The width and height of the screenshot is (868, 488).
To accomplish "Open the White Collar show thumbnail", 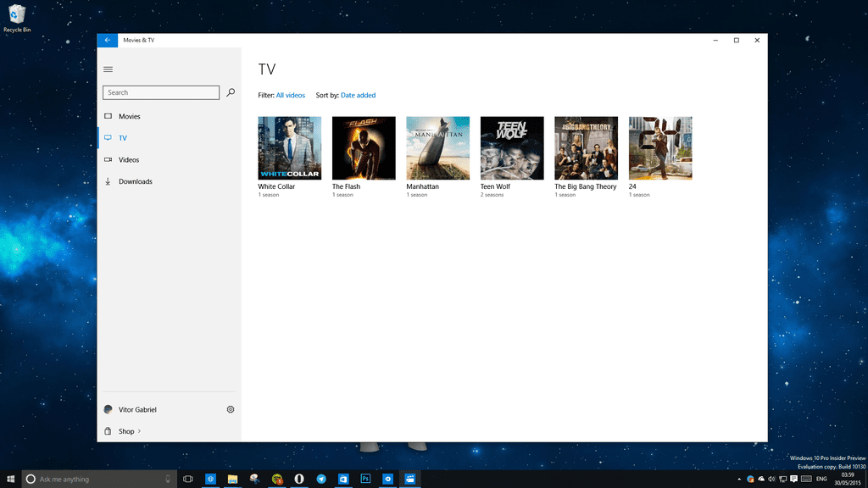I will pos(290,147).
